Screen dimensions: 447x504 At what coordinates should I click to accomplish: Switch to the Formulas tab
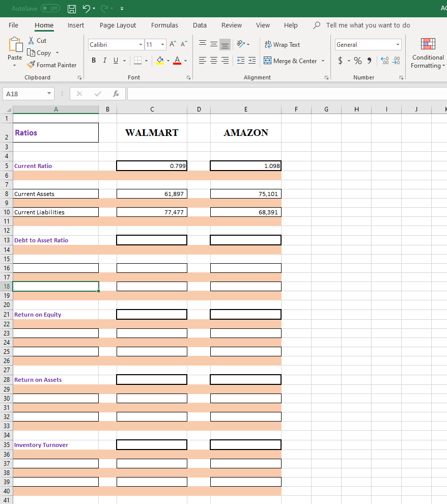pyautogui.click(x=164, y=25)
